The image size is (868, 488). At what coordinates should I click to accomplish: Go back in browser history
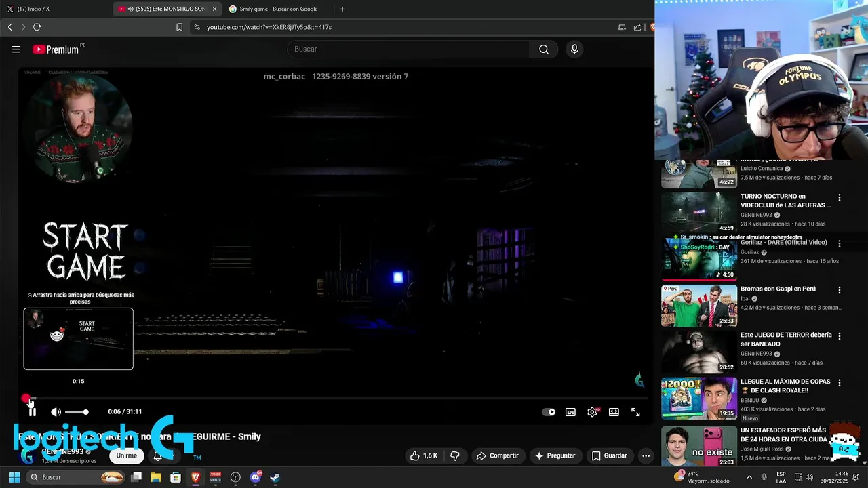coord(9,27)
